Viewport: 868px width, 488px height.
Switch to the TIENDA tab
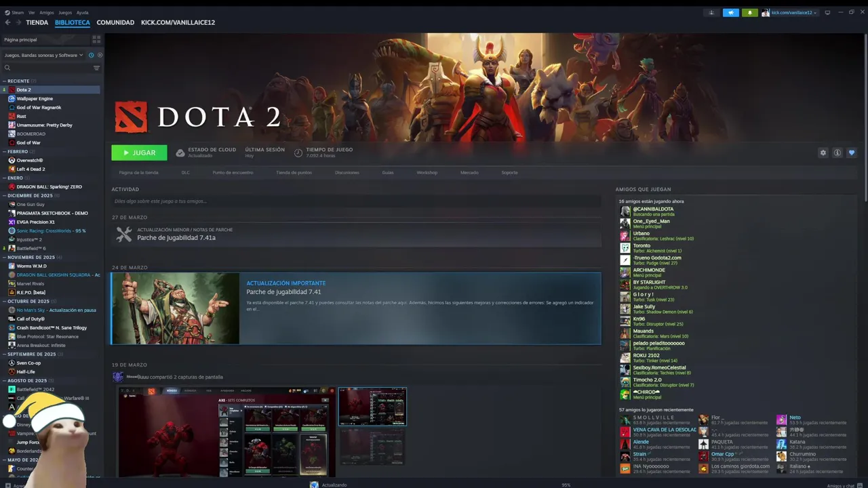pyautogui.click(x=37, y=22)
